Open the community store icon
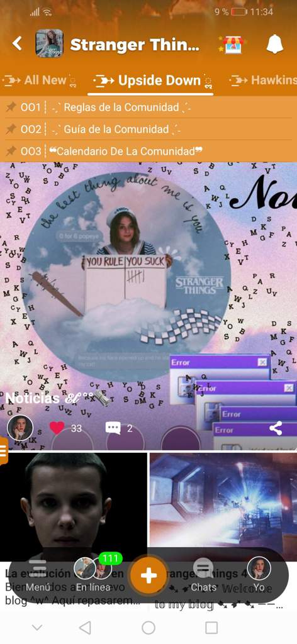297x644 pixels. (233, 45)
